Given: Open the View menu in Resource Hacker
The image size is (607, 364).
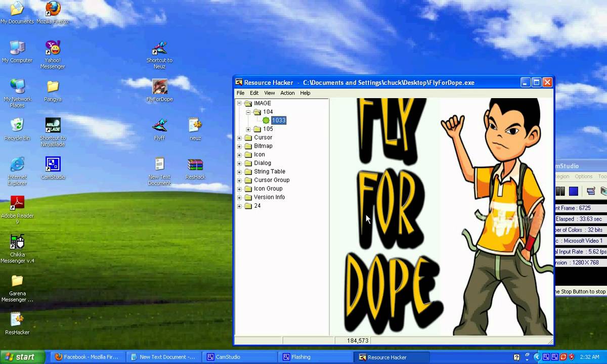Looking at the screenshot, I should click(269, 93).
